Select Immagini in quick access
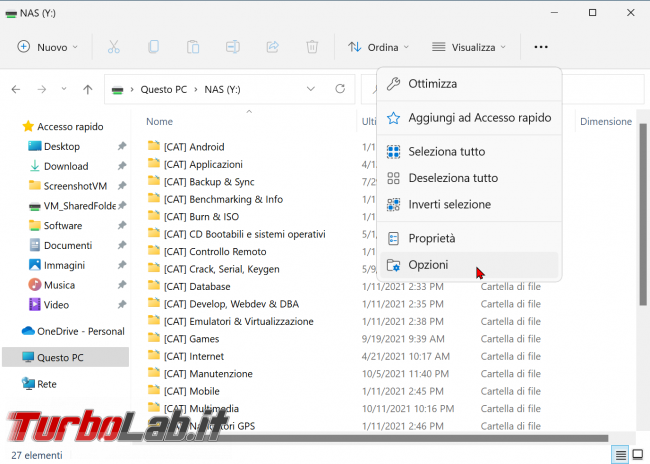Viewport: 650px width, 464px height. point(66,265)
